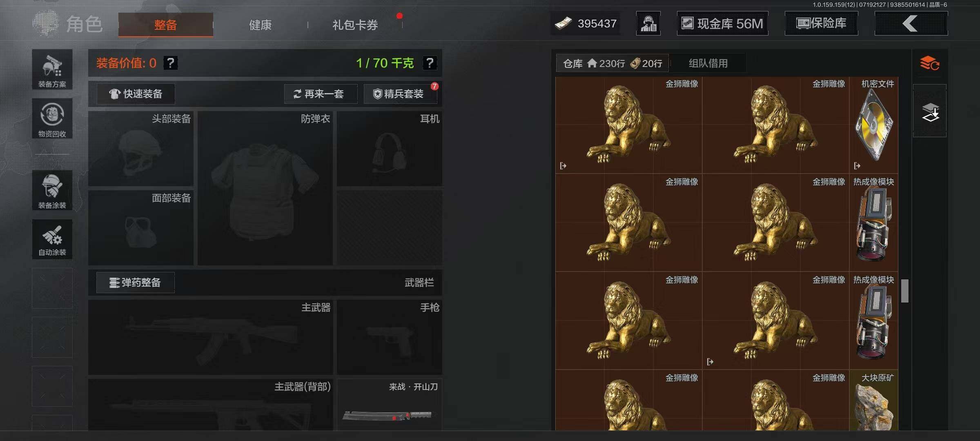Open the 保险库 safe box button
980x441 pixels.
pyautogui.click(x=821, y=24)
